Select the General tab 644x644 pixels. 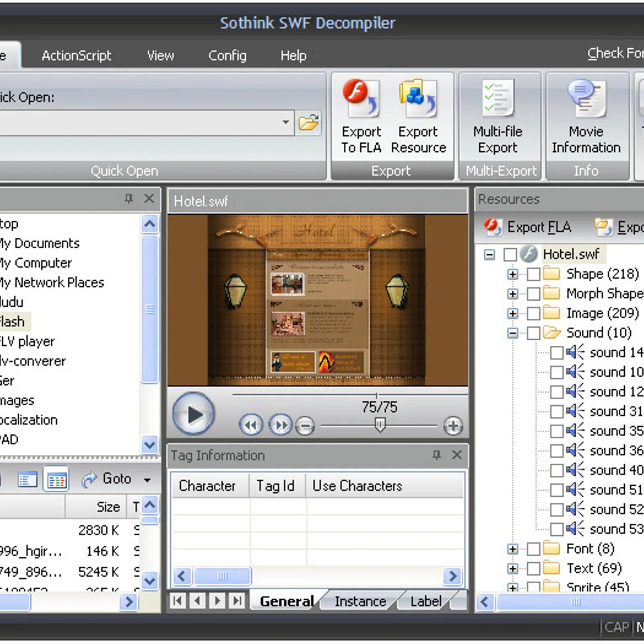(x=287, y=601)
